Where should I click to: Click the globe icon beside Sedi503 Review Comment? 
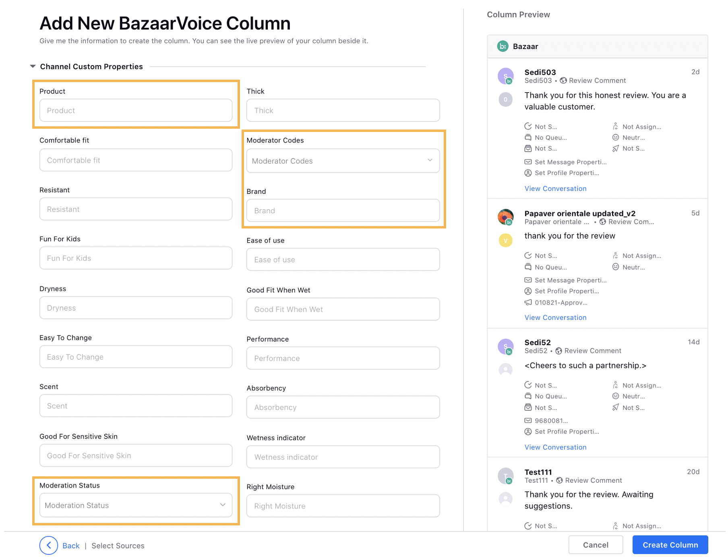click(563, 80)
